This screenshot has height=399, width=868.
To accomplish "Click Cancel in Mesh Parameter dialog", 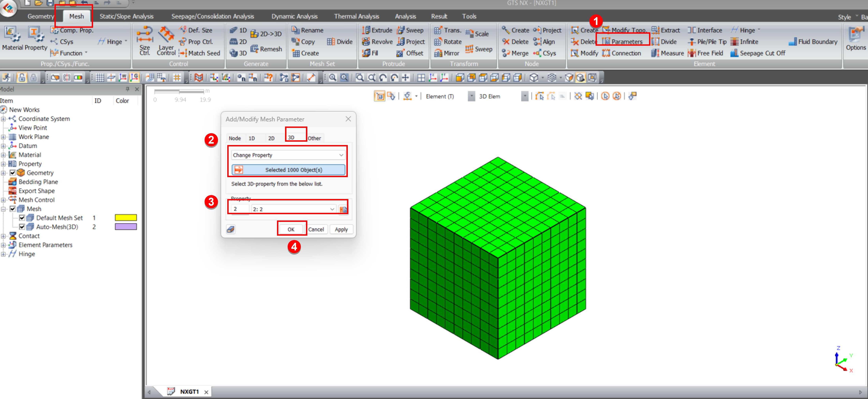I will coord(316,229).
